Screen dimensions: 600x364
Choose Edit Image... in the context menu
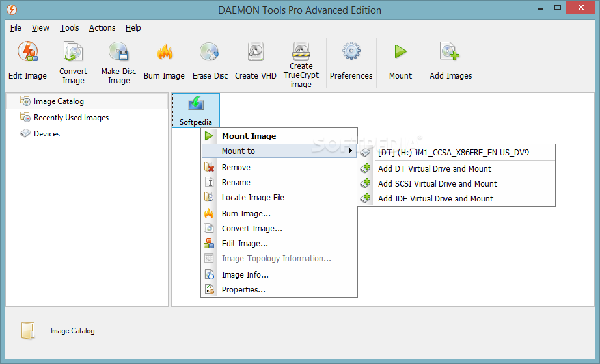click(x=279, y=244)
